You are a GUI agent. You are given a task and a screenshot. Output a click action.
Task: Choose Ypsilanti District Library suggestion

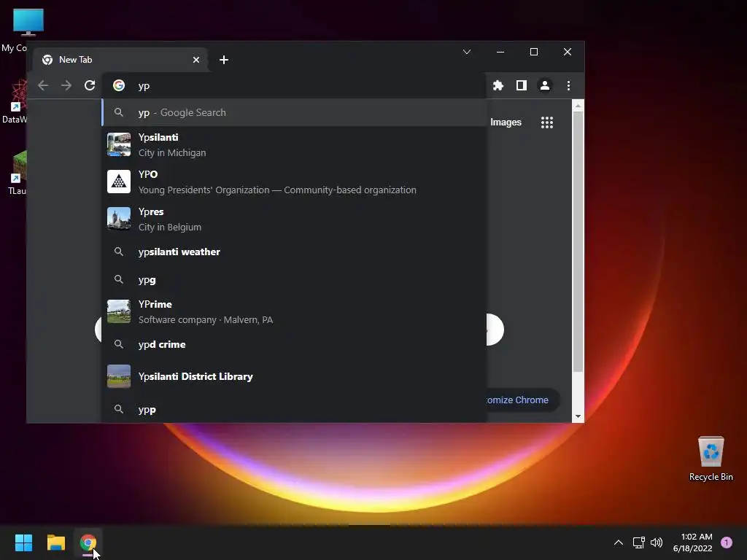point(295,376)
